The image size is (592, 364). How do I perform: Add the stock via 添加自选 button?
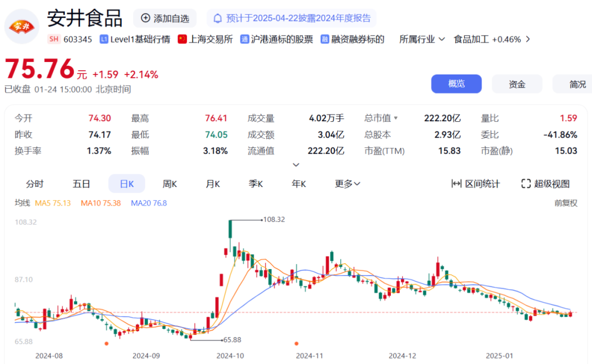point(165,18)
